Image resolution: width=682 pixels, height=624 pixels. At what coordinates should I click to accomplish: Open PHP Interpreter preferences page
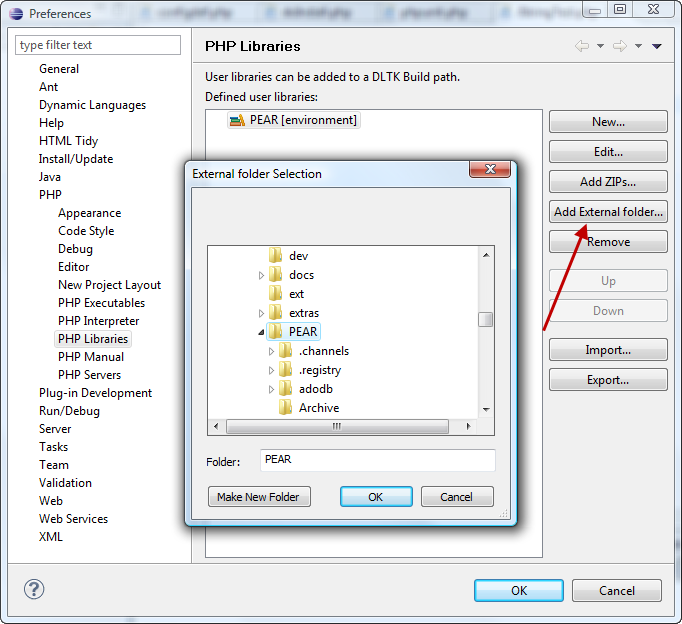pos(98,321)
